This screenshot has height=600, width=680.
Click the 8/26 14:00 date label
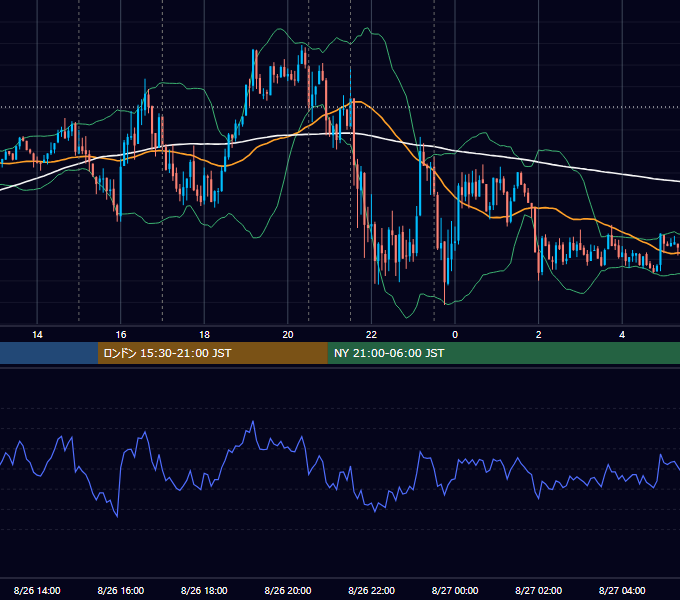(37, 590)
